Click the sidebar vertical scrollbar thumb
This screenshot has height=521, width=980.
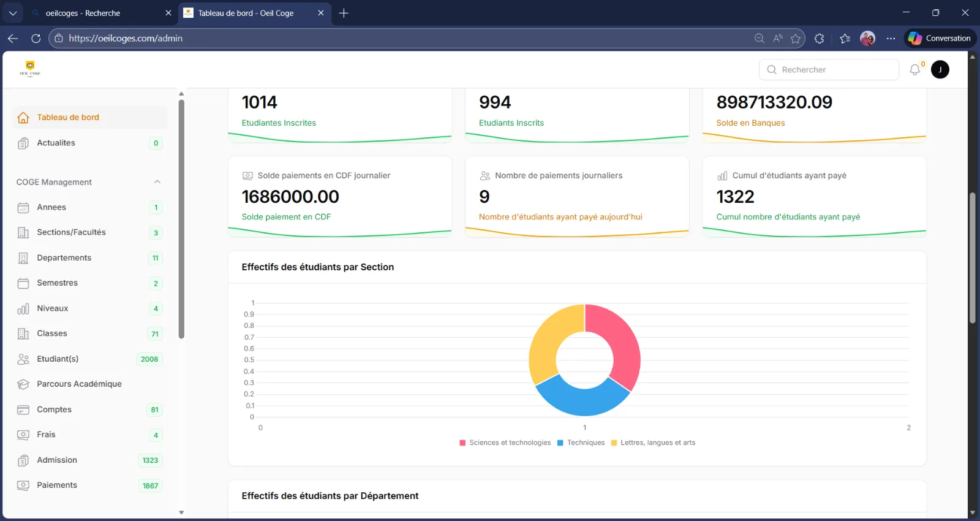coord(181,219)
